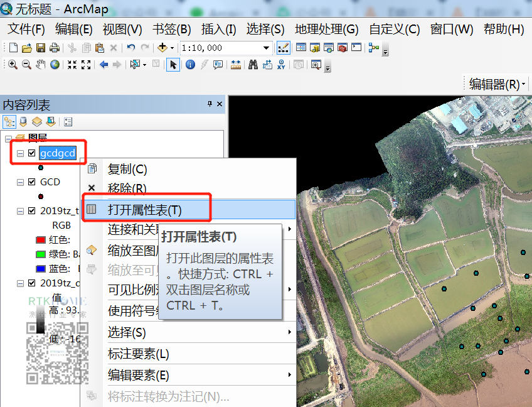532x407 pixels.
Task: Click the Measure ruler tool
Action: (x=236, y=65)
